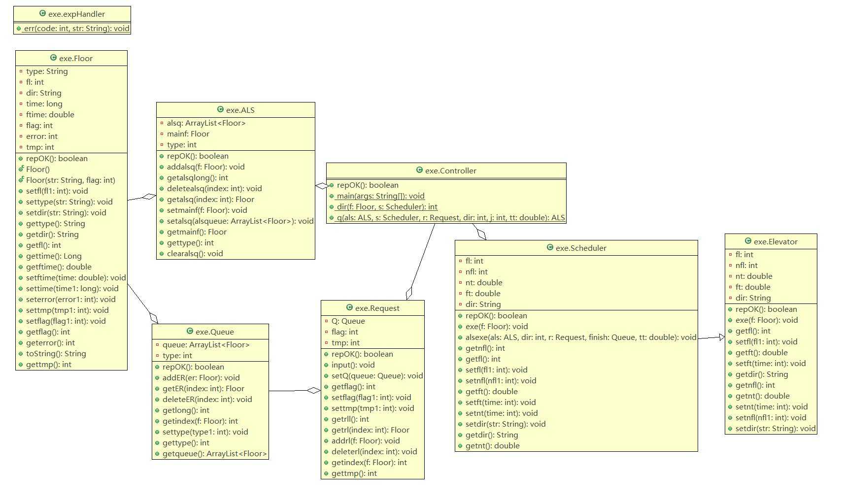842x504 pixels.
Task: Select ALS method deletealsq(index: int)
Action: 214,188
